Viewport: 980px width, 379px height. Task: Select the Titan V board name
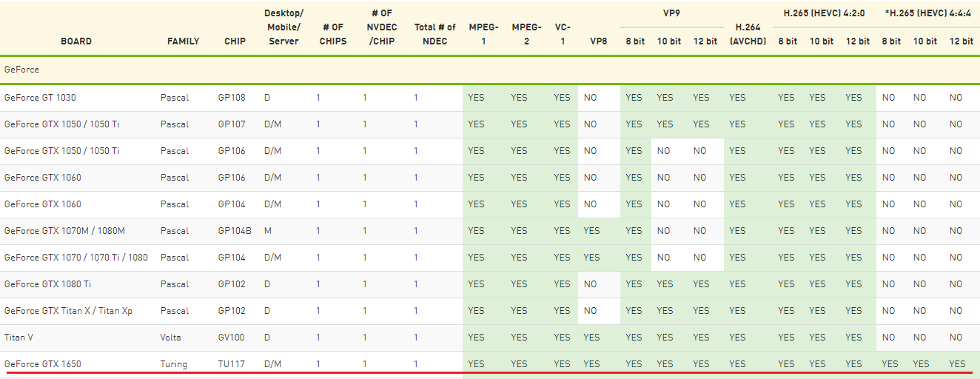(19, 338)
